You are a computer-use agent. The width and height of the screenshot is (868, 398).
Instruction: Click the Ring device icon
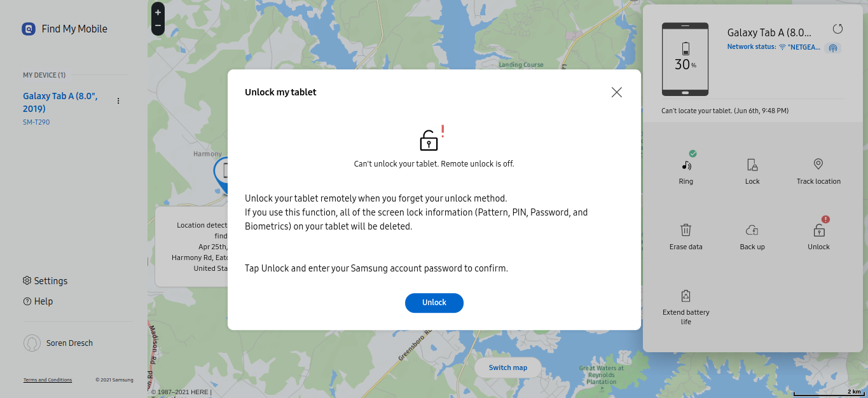[x=685, y=165]
